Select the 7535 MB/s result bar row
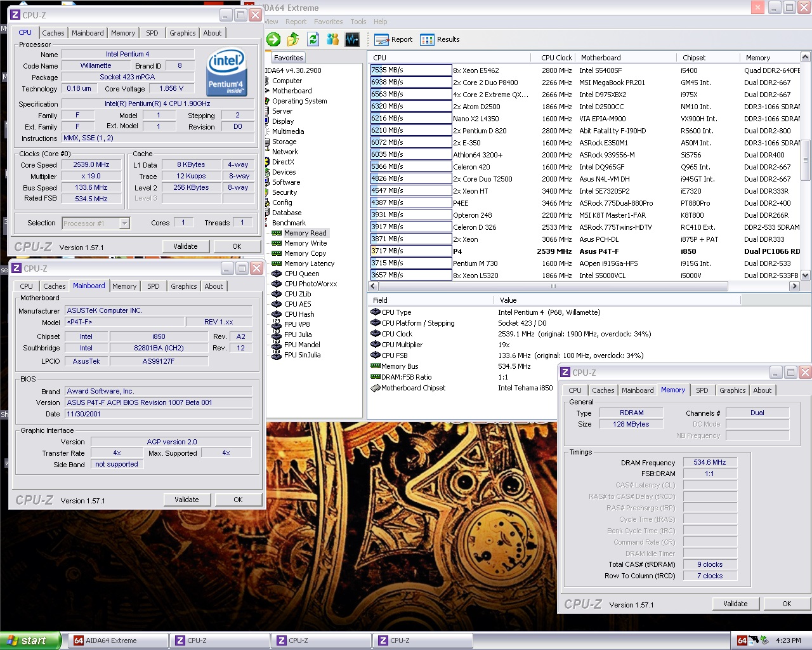Screen dimensions: 812x650 coord(410,70)
